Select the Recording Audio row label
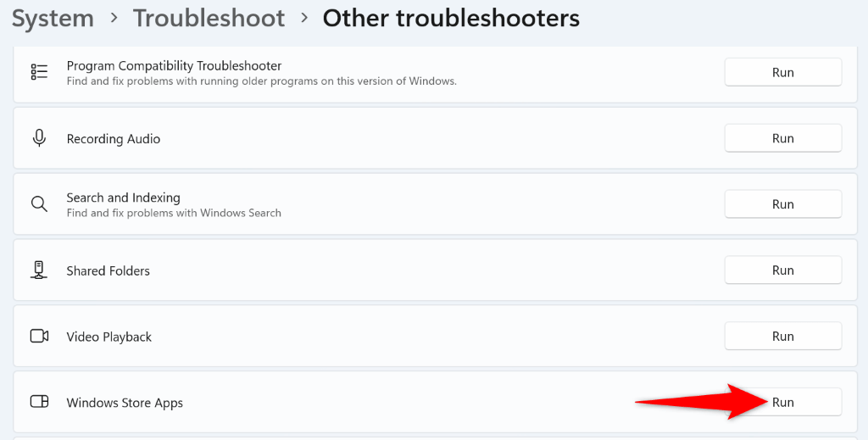The image size is (868, 440). 114,139
